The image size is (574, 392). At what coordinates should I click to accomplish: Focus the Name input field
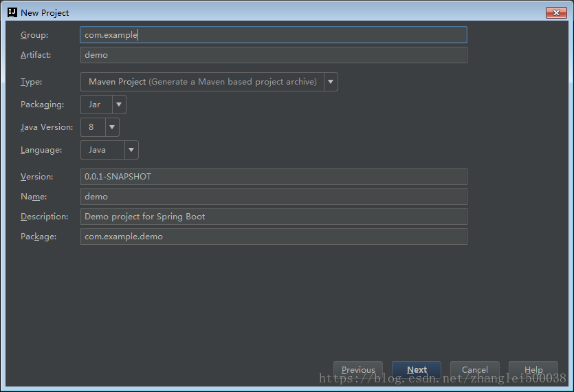tap(274, 197)
